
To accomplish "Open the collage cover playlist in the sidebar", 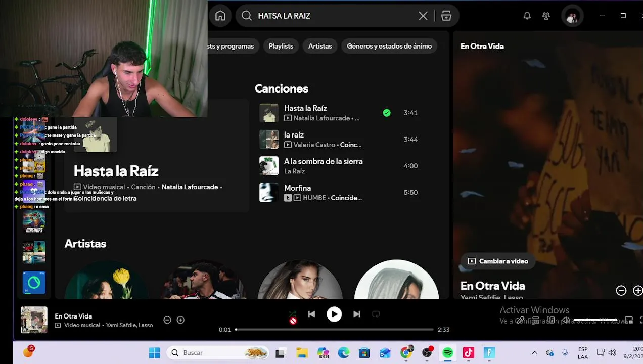I will click(x=34, y=252).
